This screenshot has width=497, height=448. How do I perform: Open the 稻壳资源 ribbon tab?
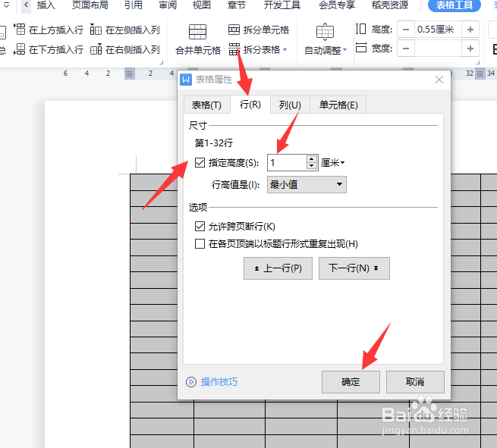[x=390, y=5]
